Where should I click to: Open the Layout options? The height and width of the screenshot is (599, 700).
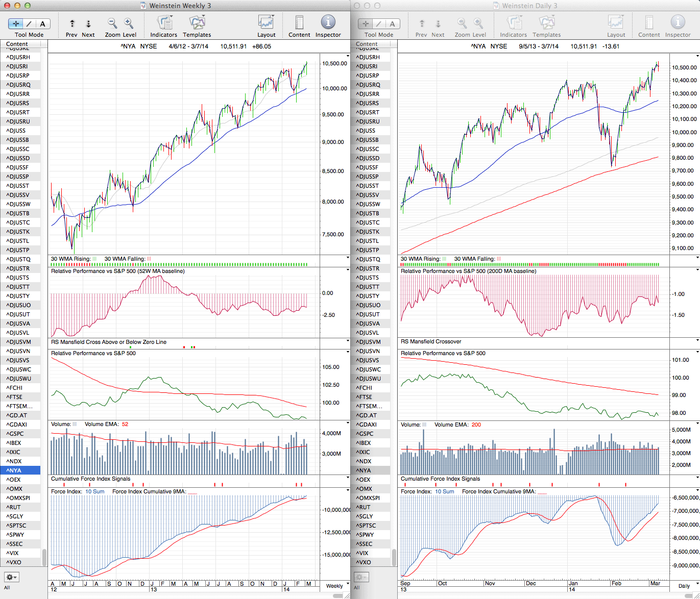tap(266, 23)
